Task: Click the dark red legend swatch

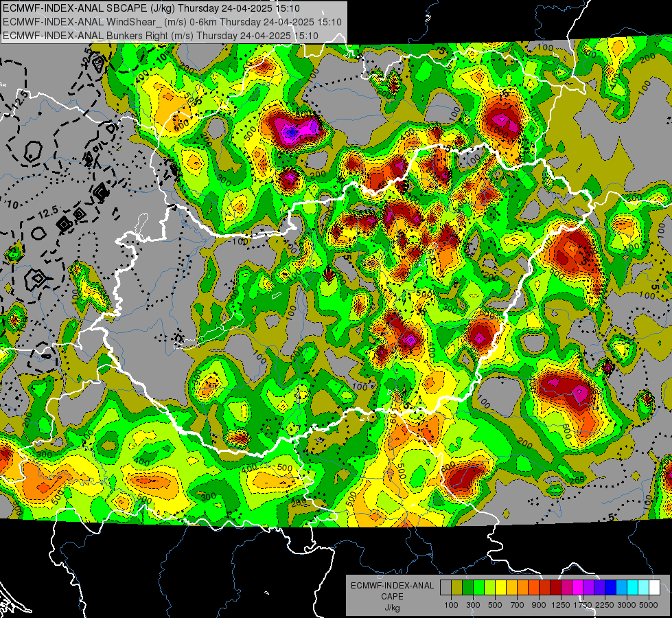Action: click(555, 588)
